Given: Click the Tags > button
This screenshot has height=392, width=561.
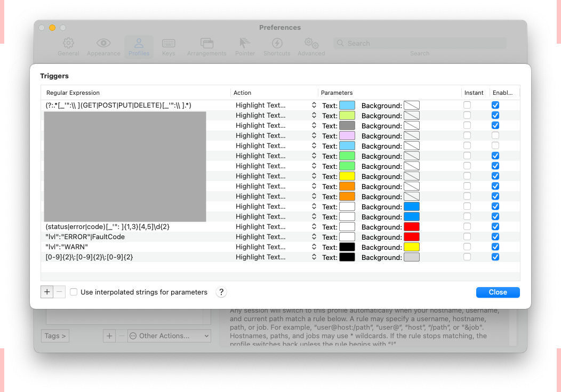Looking at the screenshot, I should (55, 336).
